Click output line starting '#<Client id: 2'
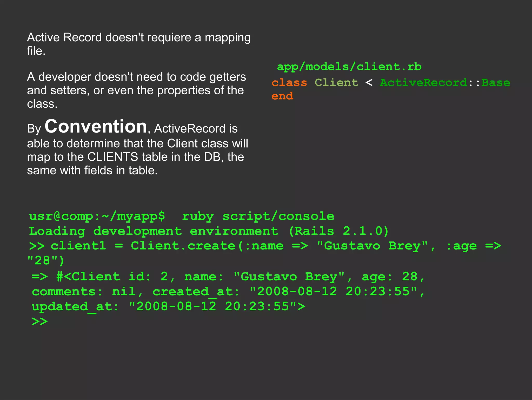The image size is (532, 400). pos(228,277)
